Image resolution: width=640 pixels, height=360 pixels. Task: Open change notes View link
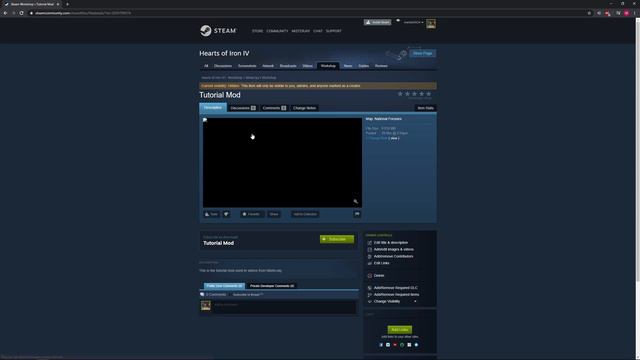coord(394,138)
